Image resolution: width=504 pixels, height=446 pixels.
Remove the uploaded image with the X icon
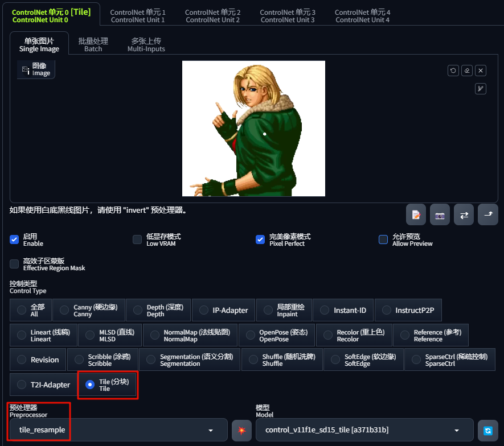pyautogui.click(x=481, y=71)
